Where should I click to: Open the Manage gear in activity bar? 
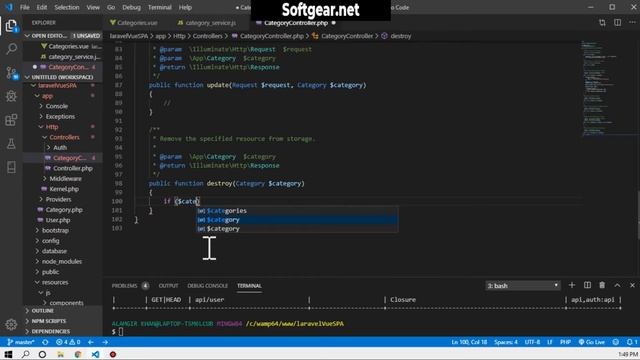coord(11,324)
